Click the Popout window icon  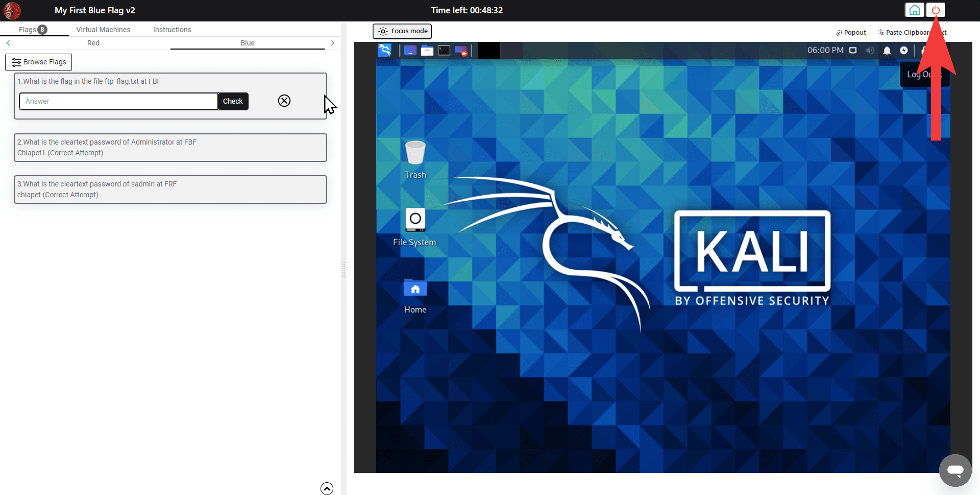[x=839, y=33]
